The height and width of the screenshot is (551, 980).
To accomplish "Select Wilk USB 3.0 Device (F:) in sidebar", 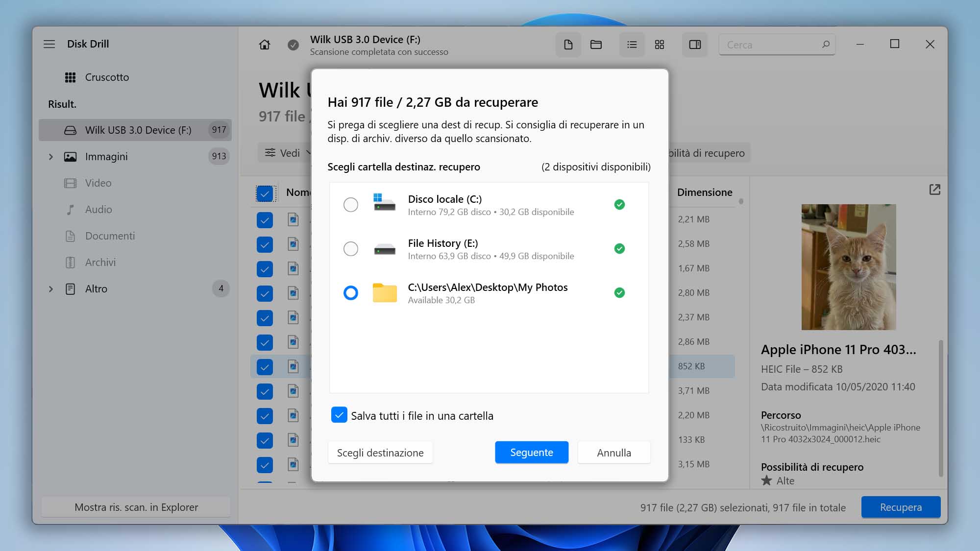I will point(135,130).
